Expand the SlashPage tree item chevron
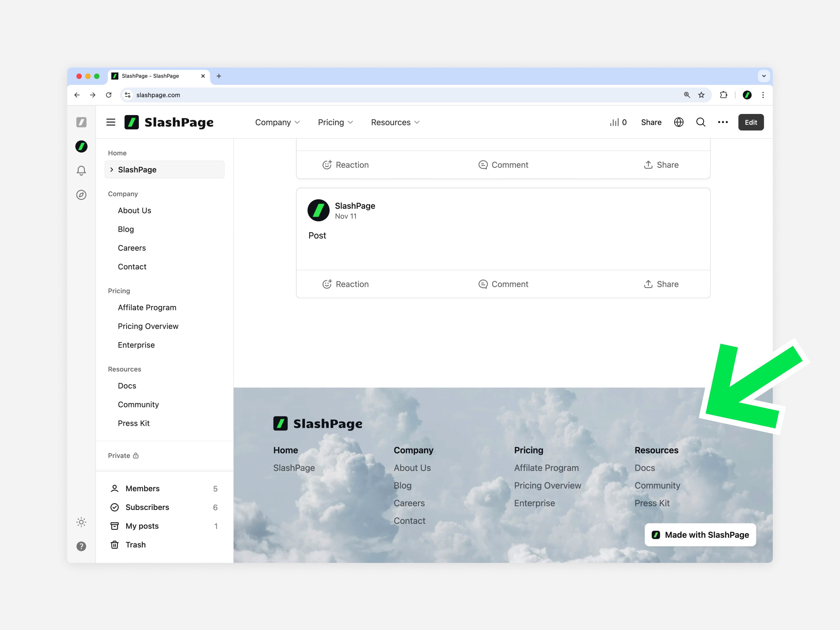Viewport: 840px width, 630px height. 112,169
